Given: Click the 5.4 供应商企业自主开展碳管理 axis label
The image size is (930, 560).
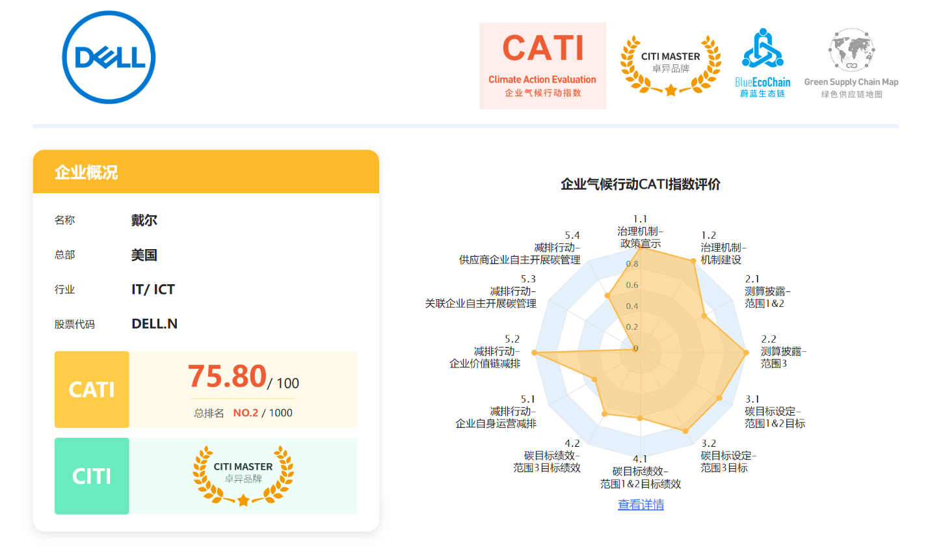Looking at the screenshot, I should pyautogui.click(x=520, y=248).
